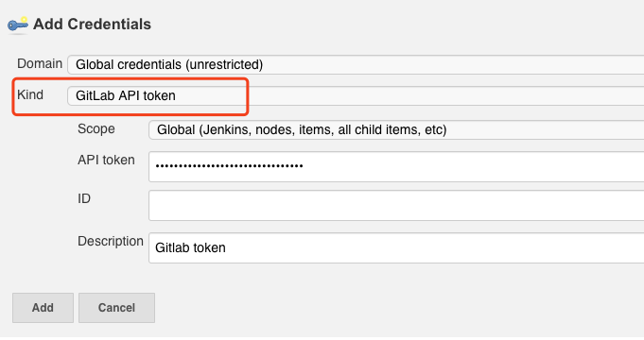Place cursor on the 'Gitlab token' text
644x340 pixels.
[x=190, y=247]
